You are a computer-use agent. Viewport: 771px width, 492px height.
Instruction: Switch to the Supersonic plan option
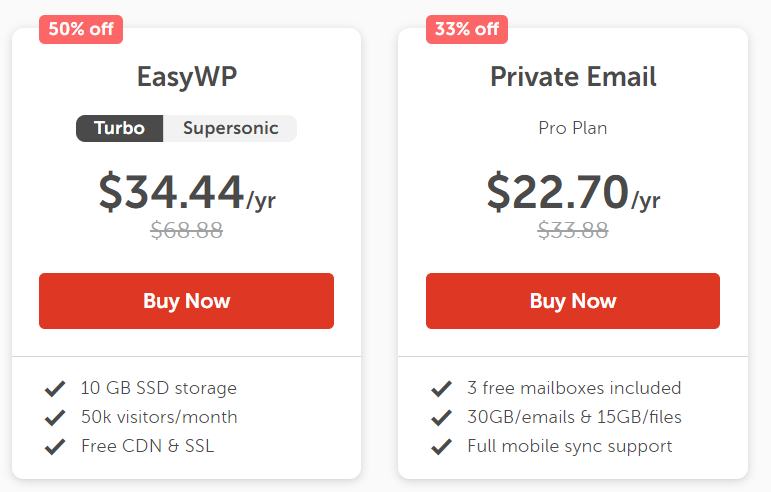(230, 128)
